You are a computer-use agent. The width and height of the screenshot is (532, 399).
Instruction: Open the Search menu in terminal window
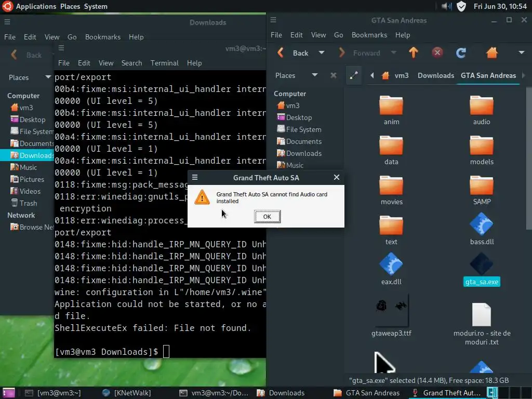[x=131, y=63]
